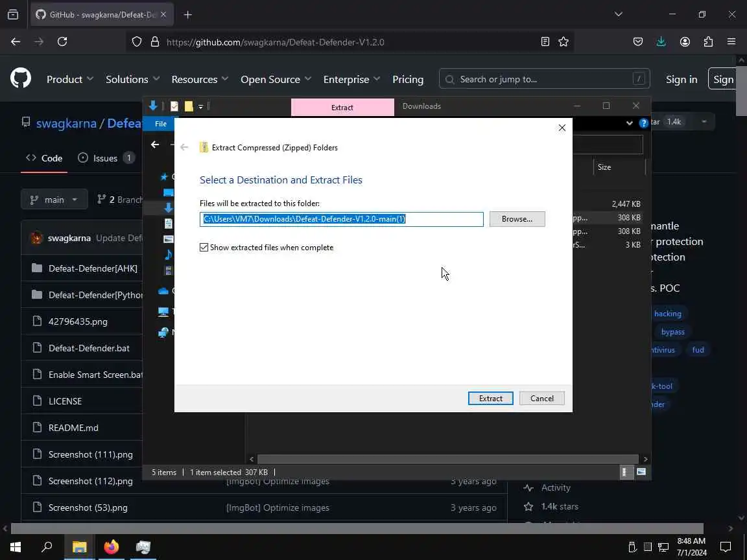Close the Extract Compressed Folders dialog
The width and height of the screenshot is (747, 560).
[x=562, y=128]
